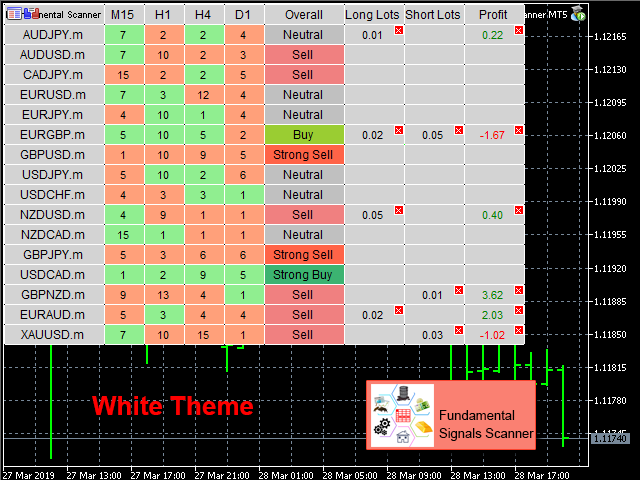This screenshot has width=640, height=480.
Task: Click the XAUUSD.m H4 cell showing 15
Action: [x=204, y=335]
